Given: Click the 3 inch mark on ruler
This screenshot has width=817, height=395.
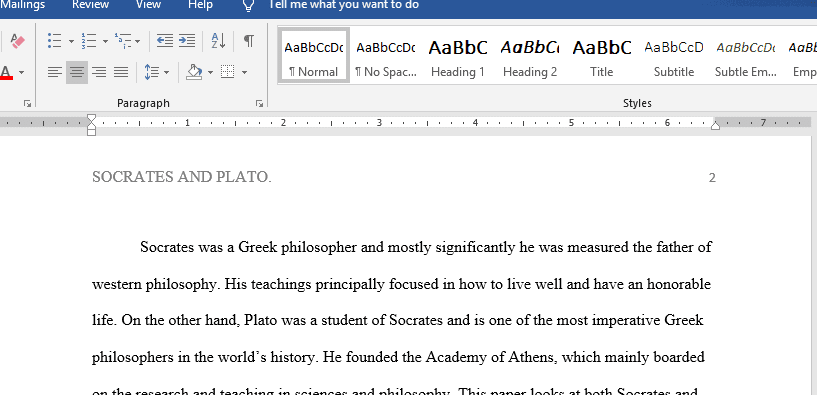Looking at the screenshot, I should (x=379, y=123).
